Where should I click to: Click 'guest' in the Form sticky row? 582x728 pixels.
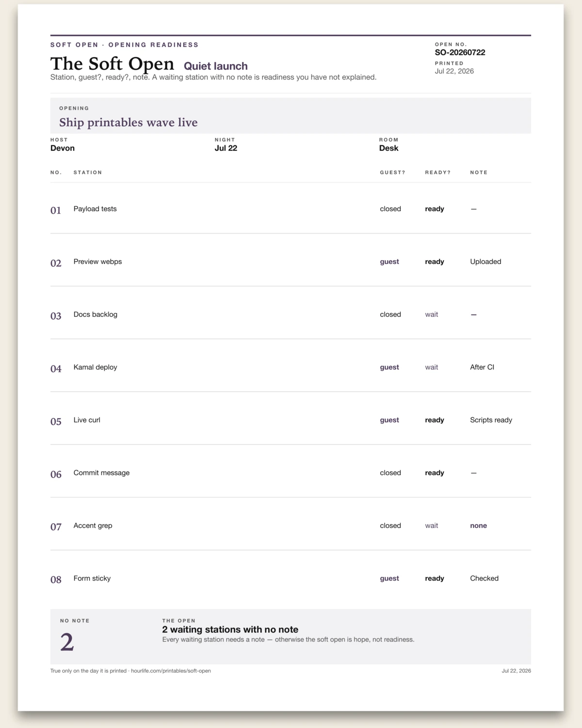point(389,579)
